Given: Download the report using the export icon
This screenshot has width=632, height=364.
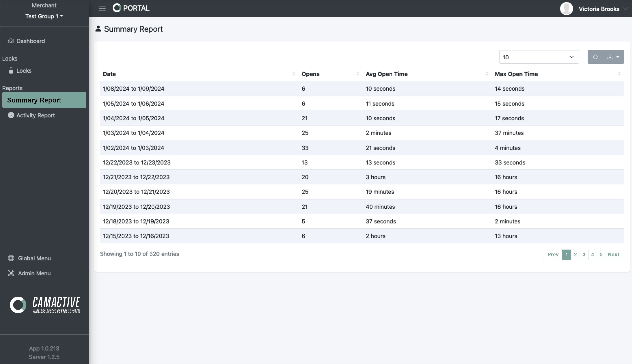Looking at the screenshot, I should [x=610, y=57].
